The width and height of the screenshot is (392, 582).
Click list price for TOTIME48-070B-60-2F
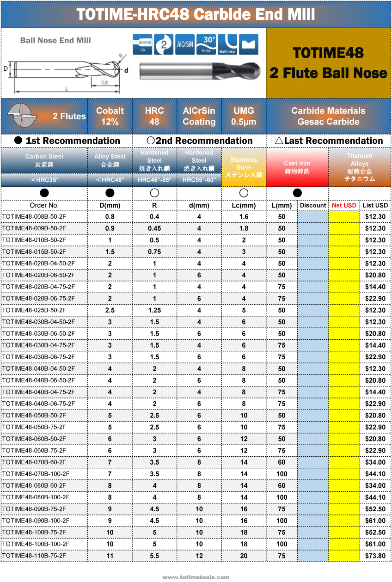click(375, 462)
